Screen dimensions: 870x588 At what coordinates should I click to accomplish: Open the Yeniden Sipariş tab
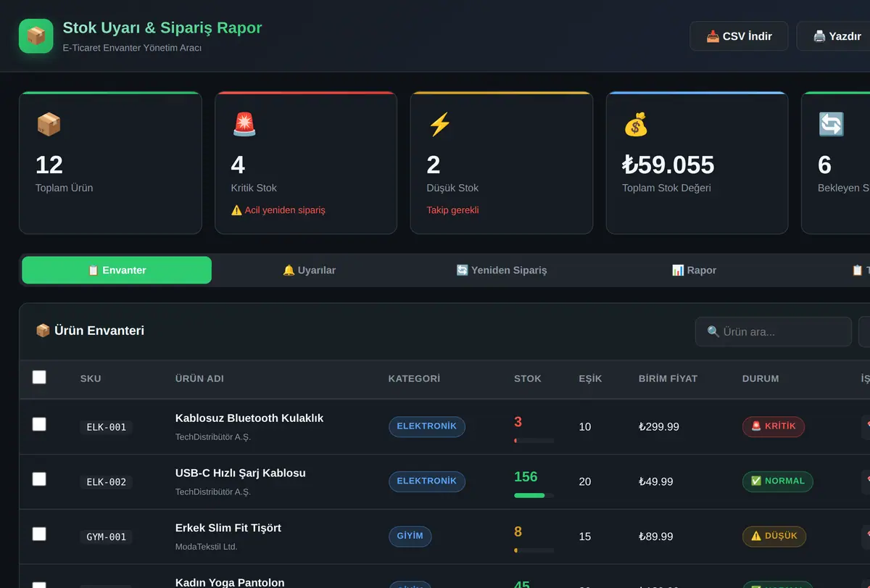pyautogui.click(x=502, y=270)
